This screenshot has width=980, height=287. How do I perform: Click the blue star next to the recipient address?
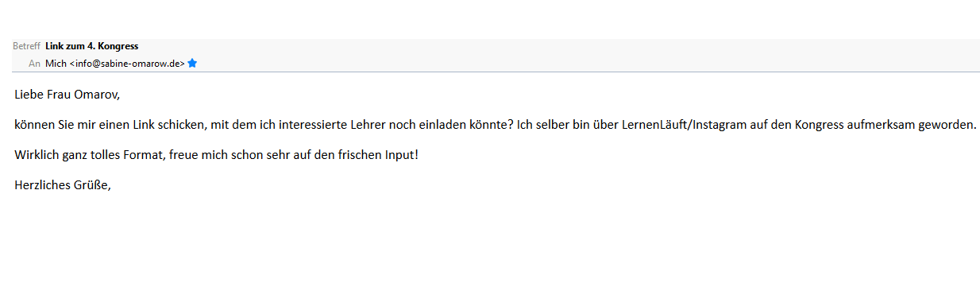(192, 63)
